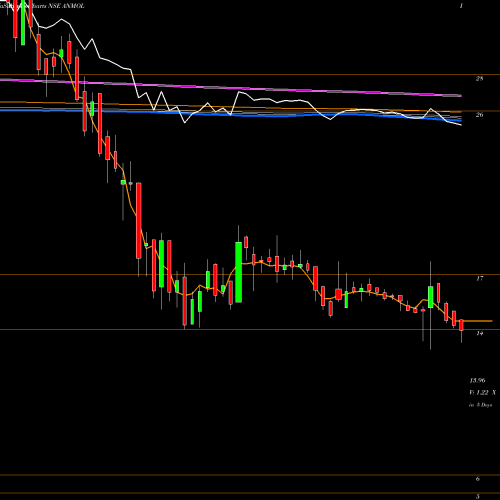Image resolution: width=500 pixels, height=500 pixels.
Task: Click the 15.96 price value
Action: tap(477, 380)
